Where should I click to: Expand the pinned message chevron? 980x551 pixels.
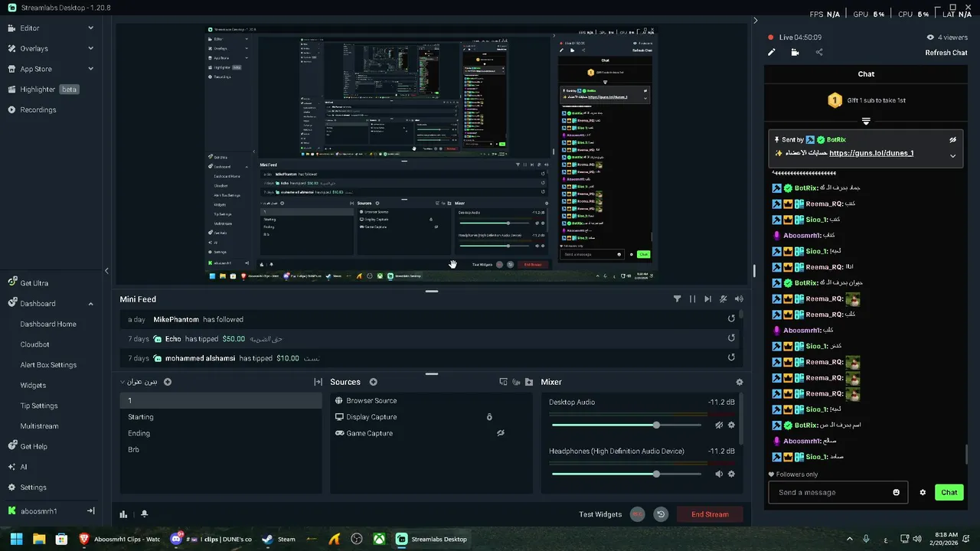point(952,155)
